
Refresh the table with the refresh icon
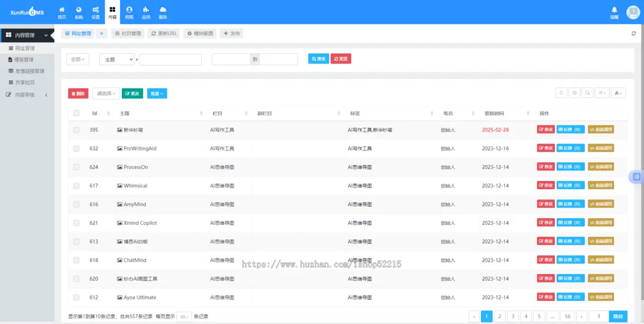click(561, 92)
